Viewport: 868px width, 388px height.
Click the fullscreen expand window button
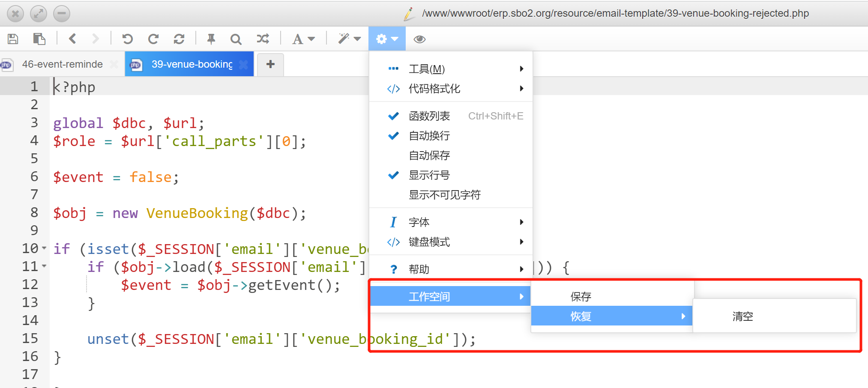pos(39,14)
